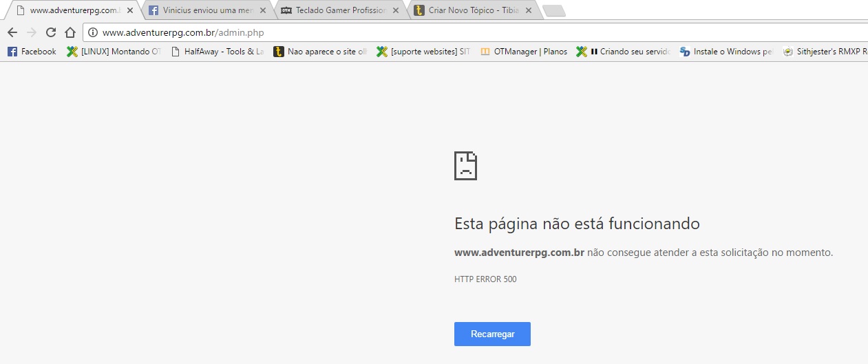The image size is (868, 364).
Task: Open Instale o Windows bookmark
Action: point(726,52)
